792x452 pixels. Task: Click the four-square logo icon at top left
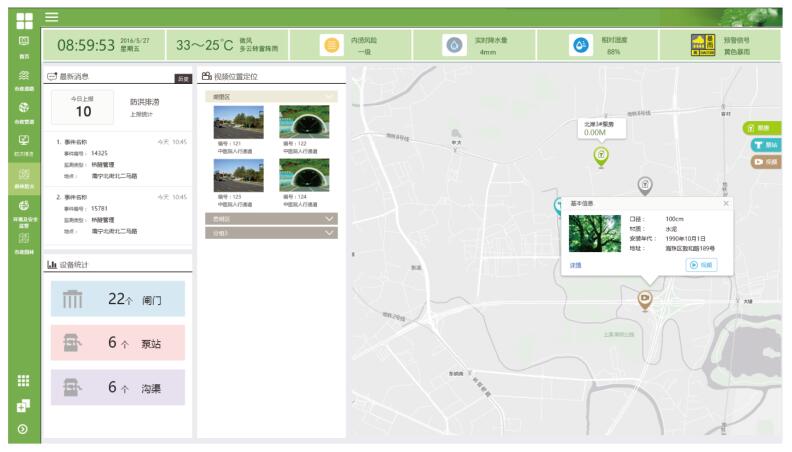point(23,19)
